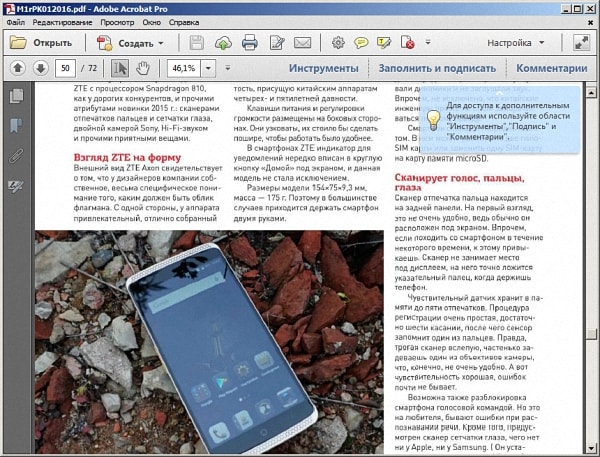Screen dimensions: 600x457
Task: Click the print icon
Action: click(x=249, y=42)
